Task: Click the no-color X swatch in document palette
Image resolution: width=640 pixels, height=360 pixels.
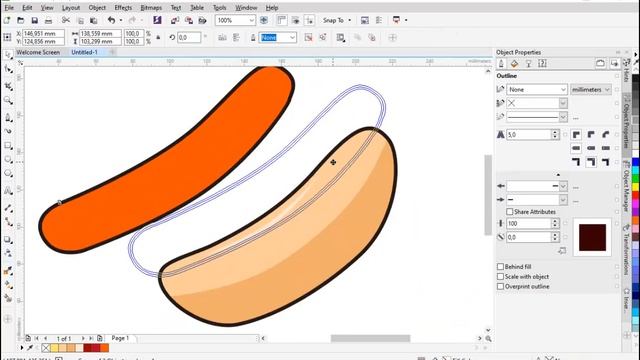Action: click(46, 348)
